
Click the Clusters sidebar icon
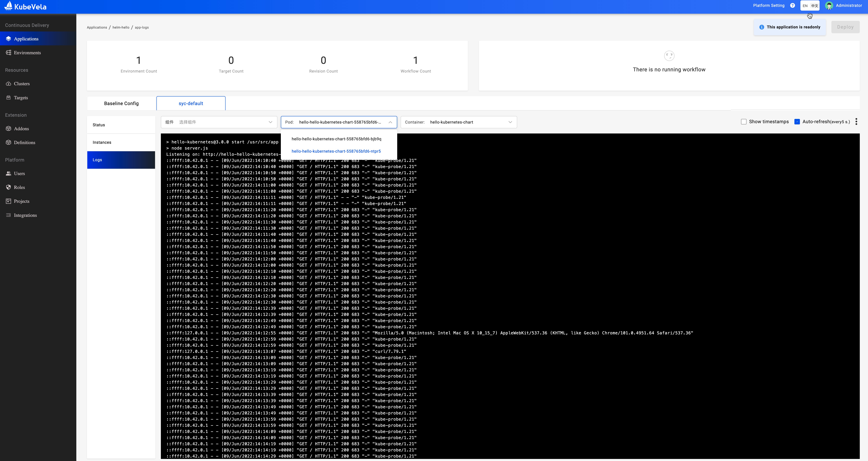(8, 84)
